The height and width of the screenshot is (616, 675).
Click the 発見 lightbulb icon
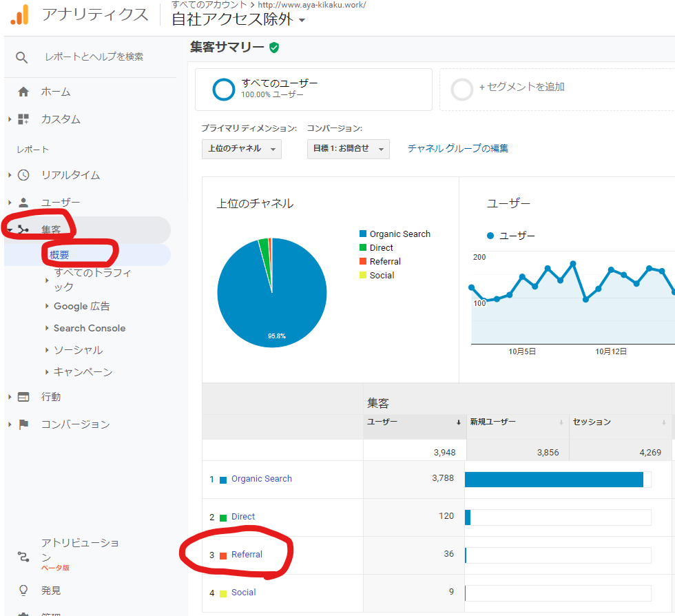(23, 591)
